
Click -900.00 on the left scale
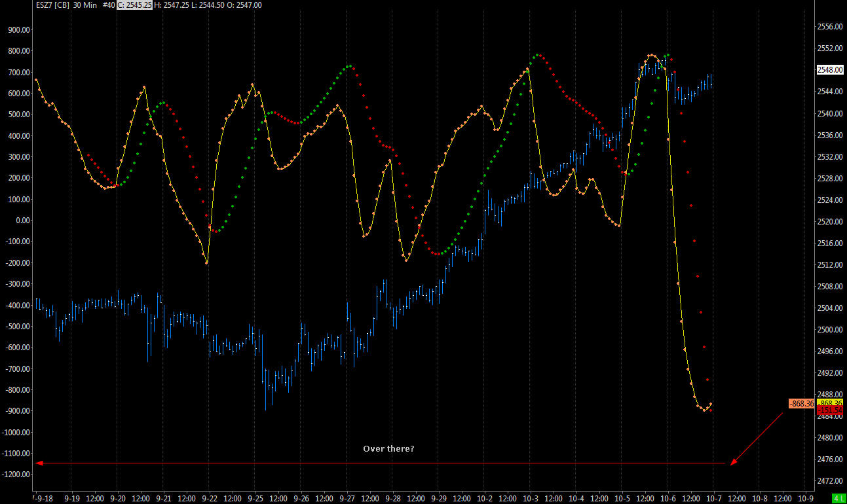coord(18,410)
